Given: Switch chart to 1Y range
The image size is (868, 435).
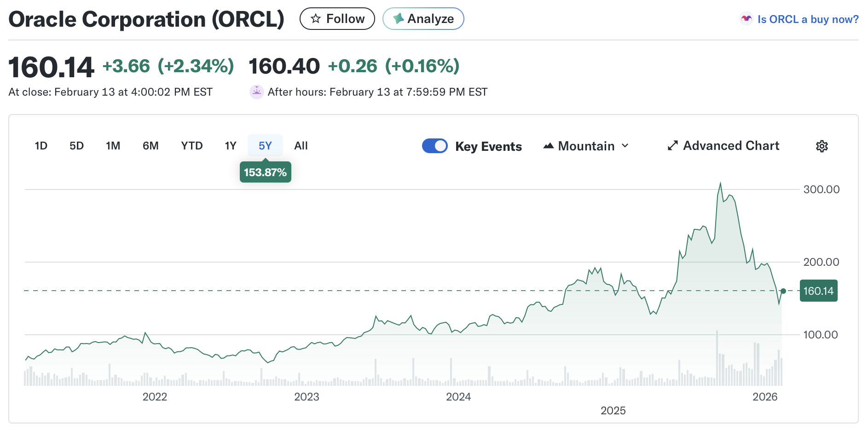Looking at the screenshot, I should (x=230, y=146).
